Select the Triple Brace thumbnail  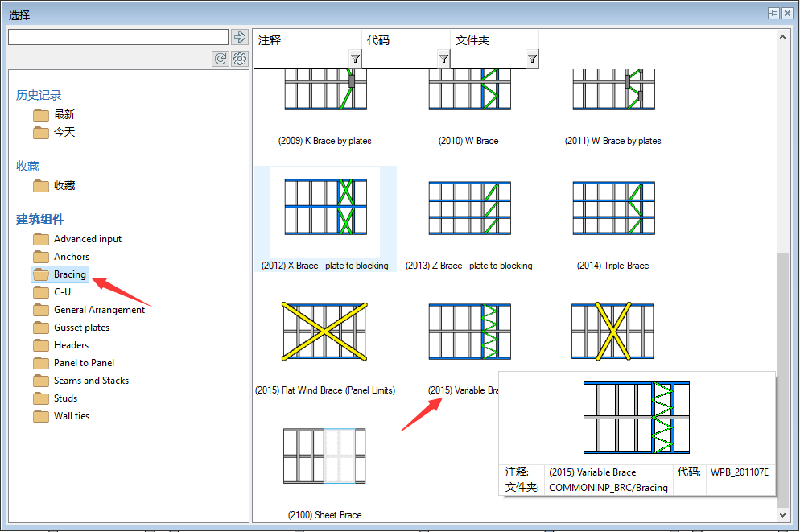tap(614, 208)
